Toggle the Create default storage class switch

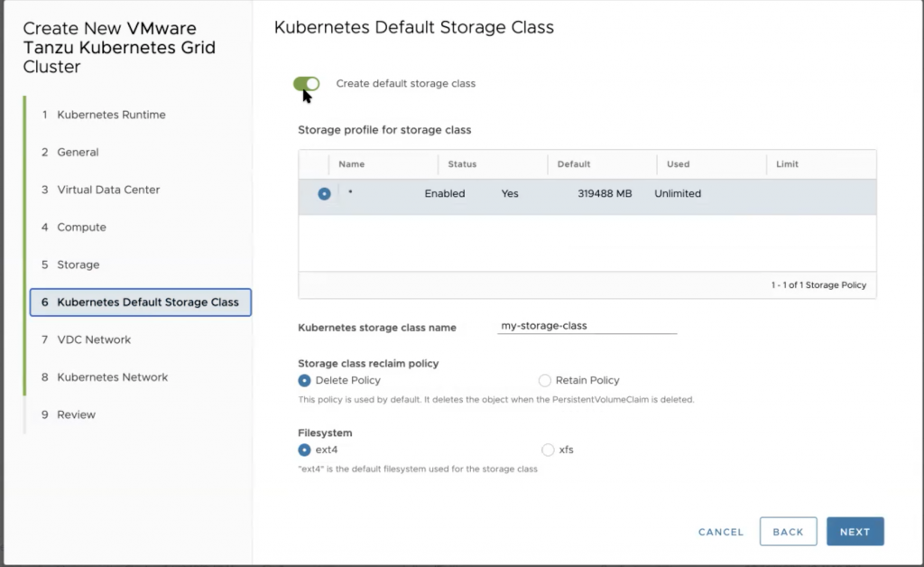pos(307,84)
